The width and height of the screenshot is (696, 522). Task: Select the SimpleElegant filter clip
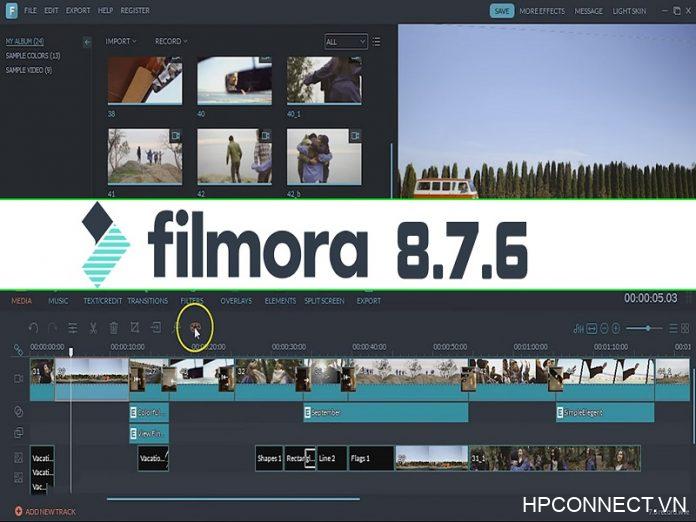605,412
